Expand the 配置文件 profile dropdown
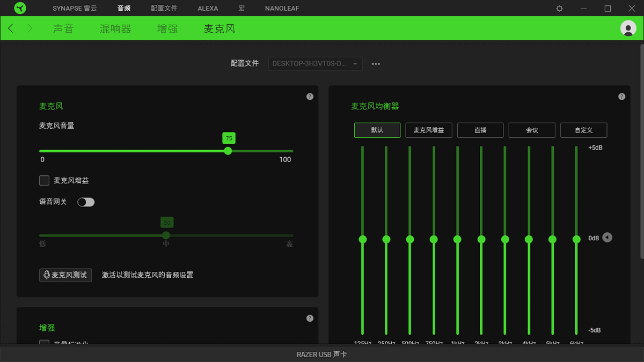Viewport: 644px width, 362px height. [x=315, y=64]
